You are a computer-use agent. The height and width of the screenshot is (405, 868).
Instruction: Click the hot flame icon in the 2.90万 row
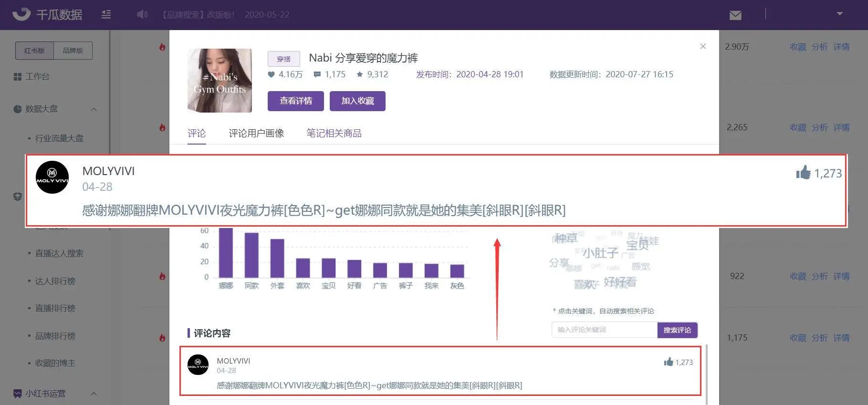click(x=162, y=47)
